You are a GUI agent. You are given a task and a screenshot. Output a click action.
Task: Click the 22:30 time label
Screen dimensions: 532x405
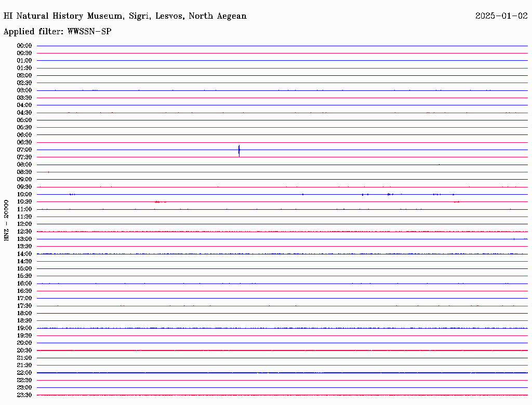(24, 380)
